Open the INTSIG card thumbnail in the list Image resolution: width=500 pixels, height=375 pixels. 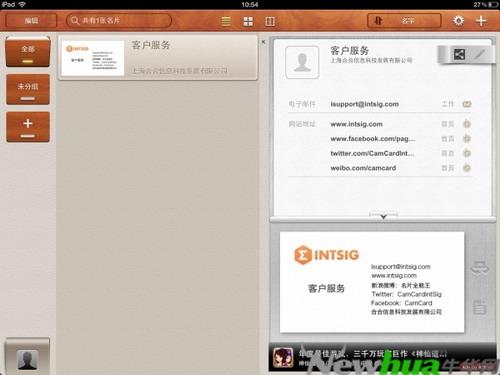(x=93, y=58)
